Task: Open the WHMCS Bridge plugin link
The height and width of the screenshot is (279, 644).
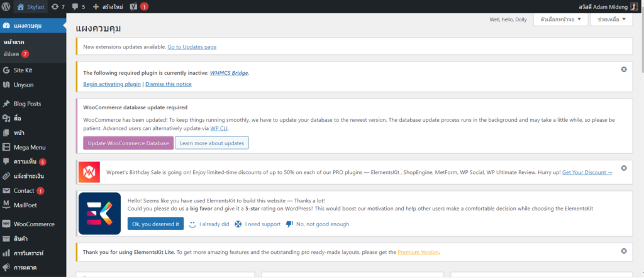Action: coord(229,73)
